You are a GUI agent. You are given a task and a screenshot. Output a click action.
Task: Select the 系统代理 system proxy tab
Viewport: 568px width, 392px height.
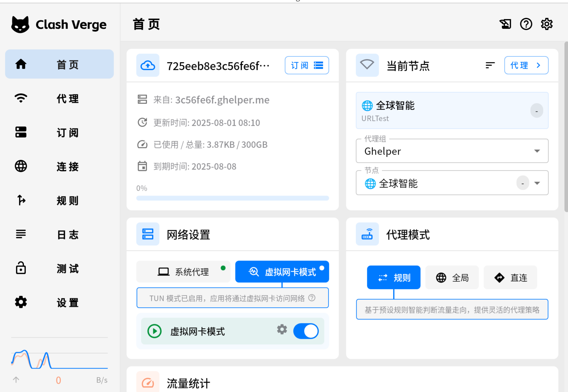coord(183,272)
